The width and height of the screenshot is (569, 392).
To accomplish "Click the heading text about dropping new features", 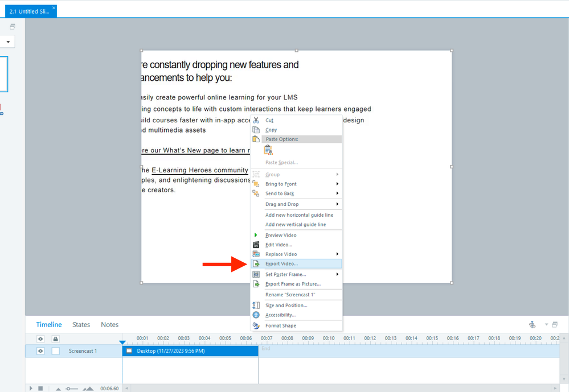I will [x=220, y=71].
